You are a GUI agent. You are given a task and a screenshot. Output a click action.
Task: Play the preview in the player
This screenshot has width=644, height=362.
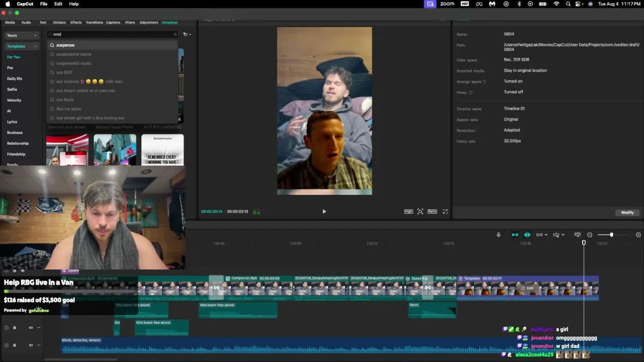click(x=324, y=212)
